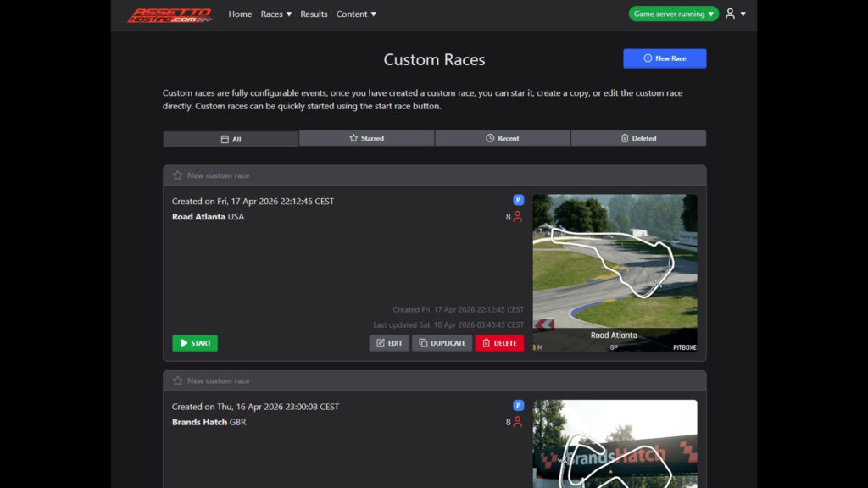Click the calendar icon in the All tab
The height and width of the screenshot is (488, 868).
click(225, 140)
